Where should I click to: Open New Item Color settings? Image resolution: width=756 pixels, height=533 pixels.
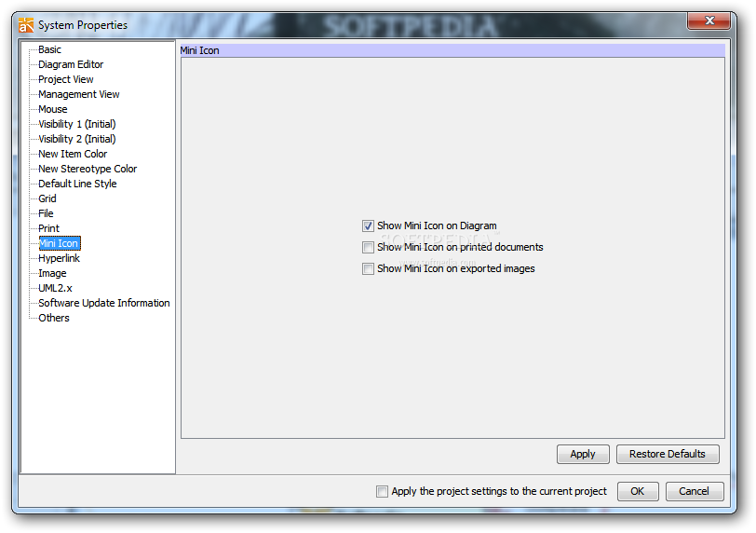73,154
